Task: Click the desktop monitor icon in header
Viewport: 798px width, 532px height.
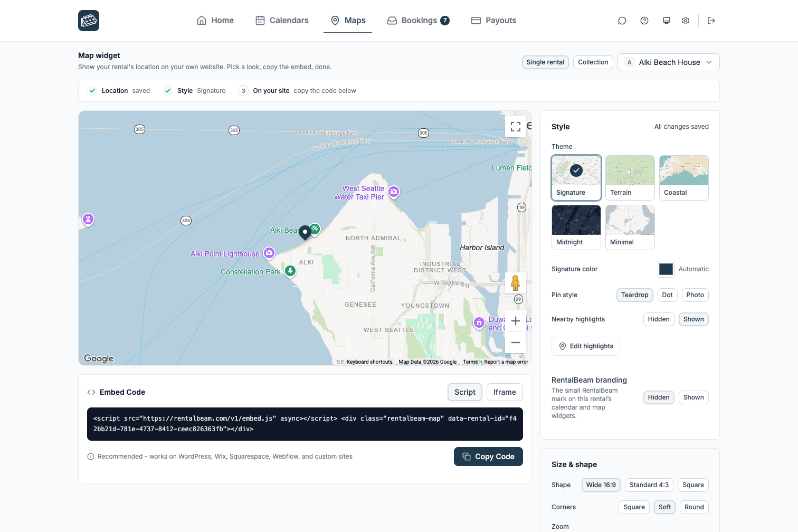Action: coord(667,21)
